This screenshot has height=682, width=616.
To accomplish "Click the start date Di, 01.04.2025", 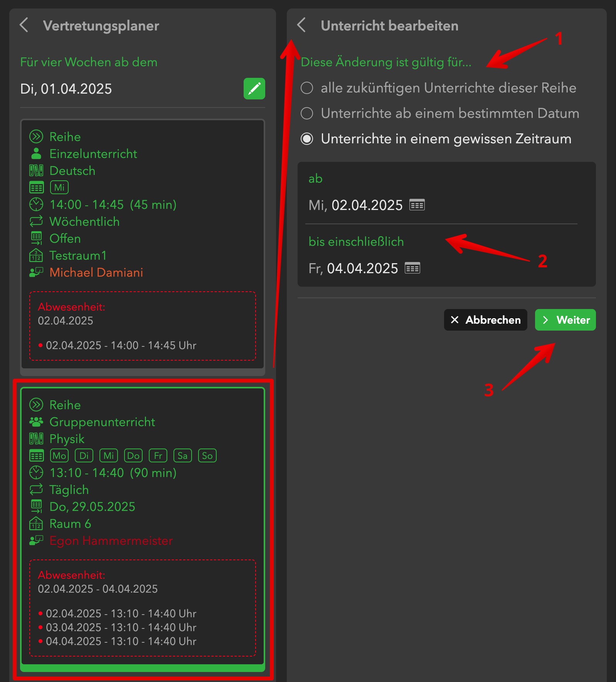I will point(66,89).
